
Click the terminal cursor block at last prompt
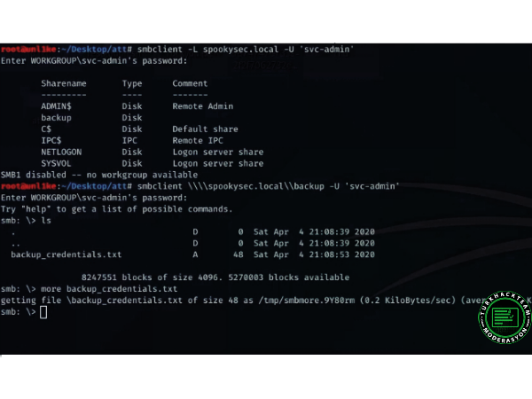coord(43,312)
